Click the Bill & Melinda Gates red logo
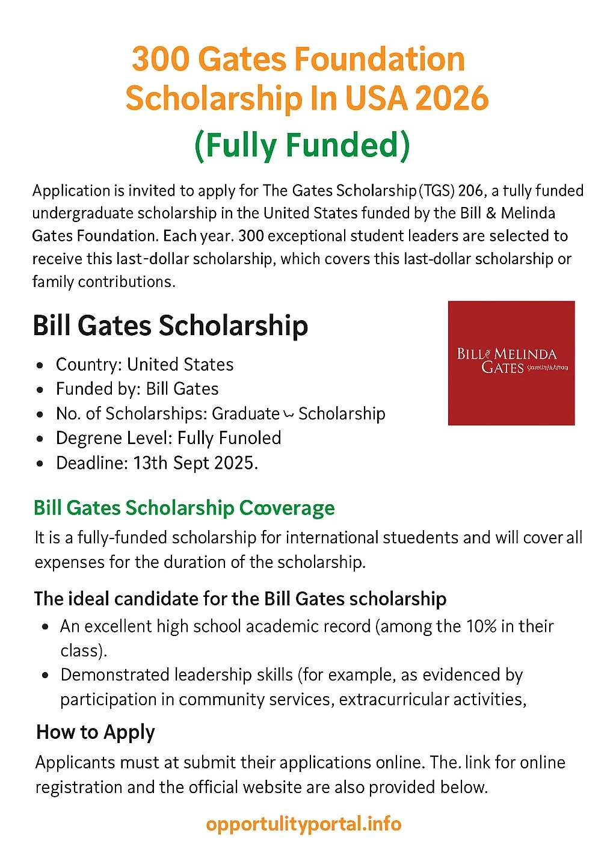This screenshot has width=616, height=852. point(511,363)
